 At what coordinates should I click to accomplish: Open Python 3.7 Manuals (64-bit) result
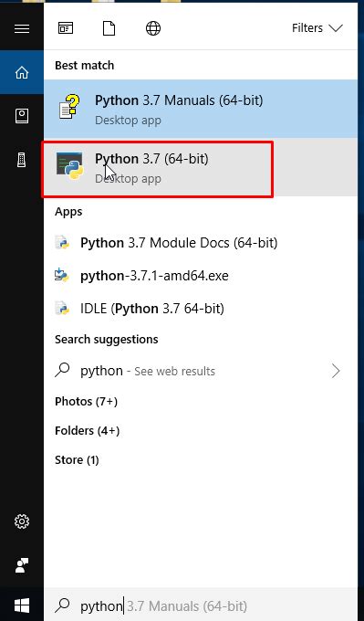(201, 109)
